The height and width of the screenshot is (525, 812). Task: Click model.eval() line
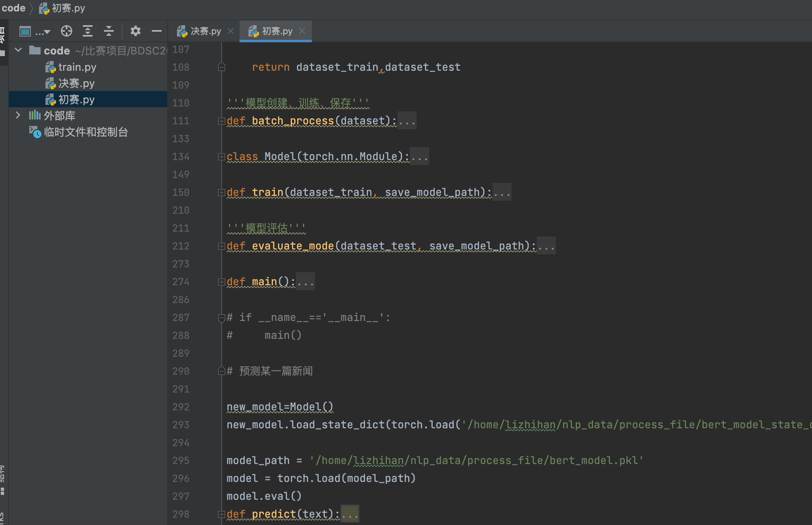click(264, 496)
